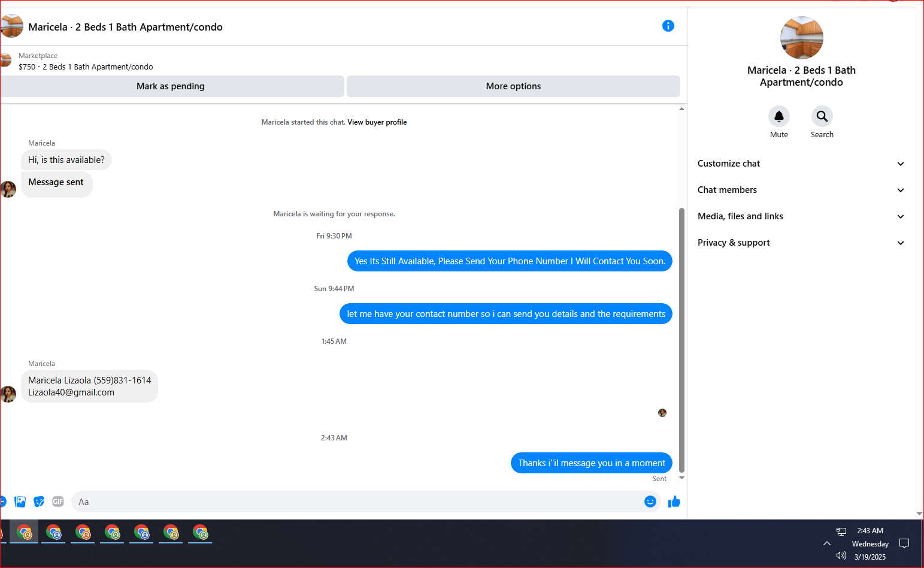Send a thumbs-up like
Screen dimensions: 924x568
click(x=674, y=501)
